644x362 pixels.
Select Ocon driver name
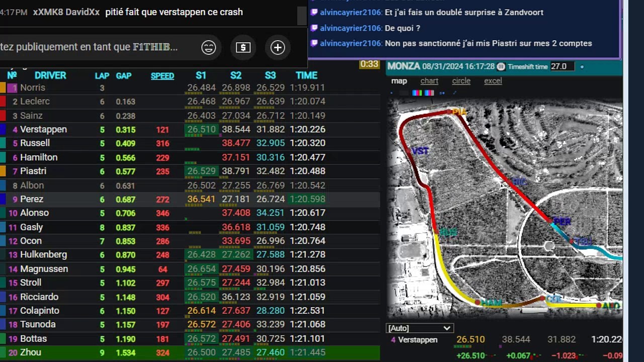(31, 241)
